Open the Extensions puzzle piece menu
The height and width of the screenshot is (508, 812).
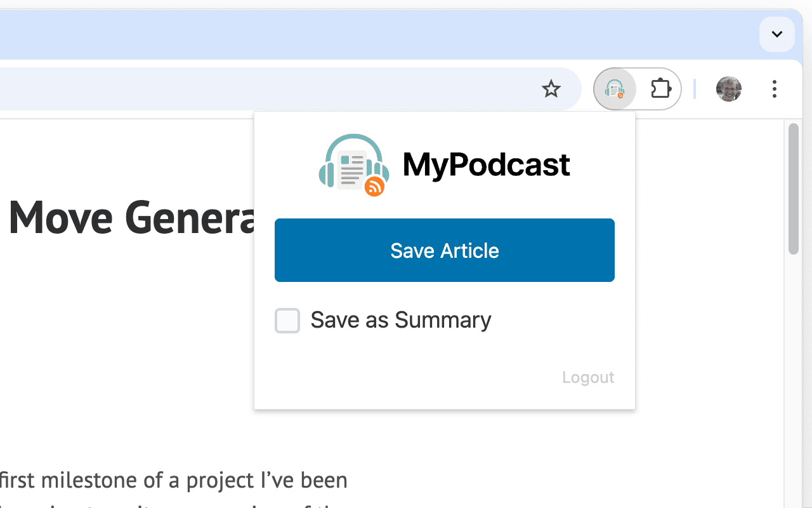(661, 89)
